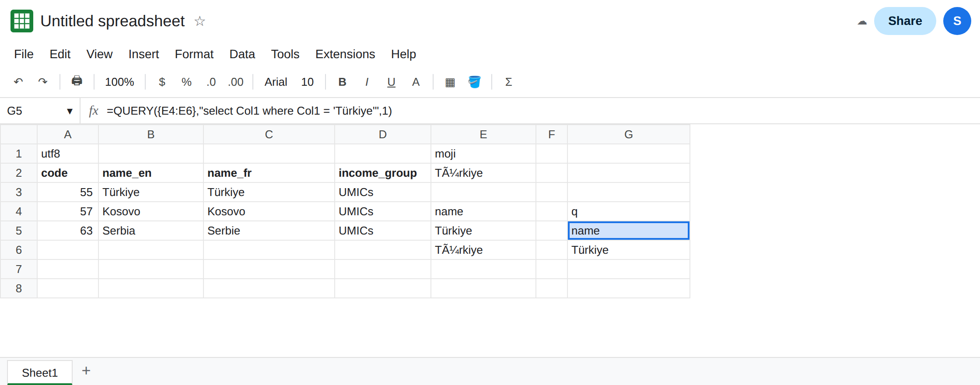Viewport: 980px width, 385px height.
Task: Redo the last undone action
Action: (43, 82)
